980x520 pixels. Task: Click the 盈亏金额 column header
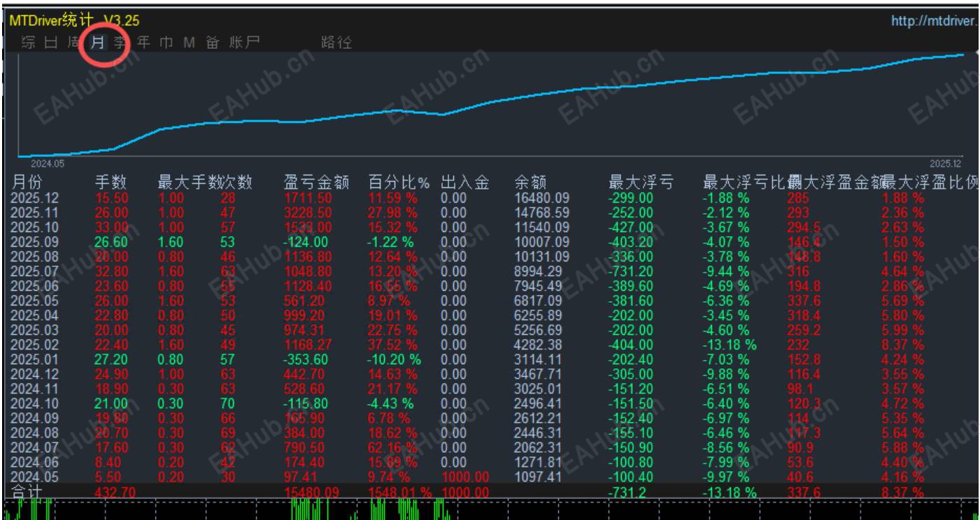click(x=316, y=183)
